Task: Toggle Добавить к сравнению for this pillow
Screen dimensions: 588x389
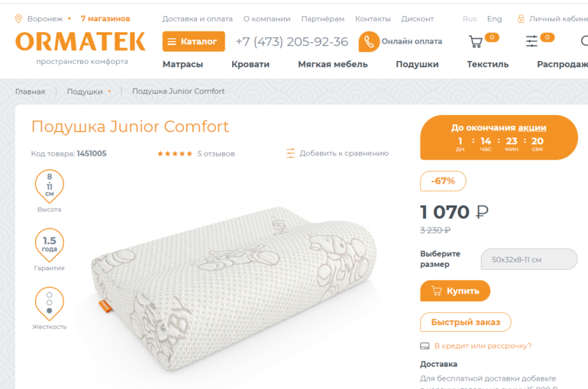Action: [337, 153]
